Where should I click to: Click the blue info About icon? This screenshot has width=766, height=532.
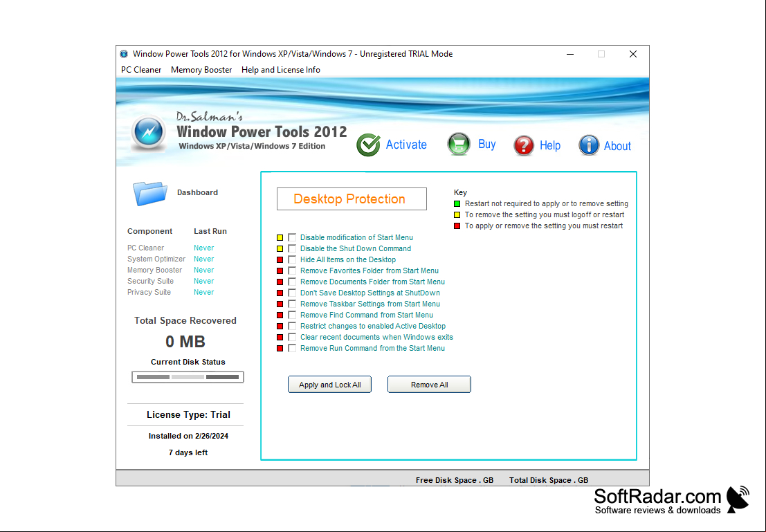589,145
